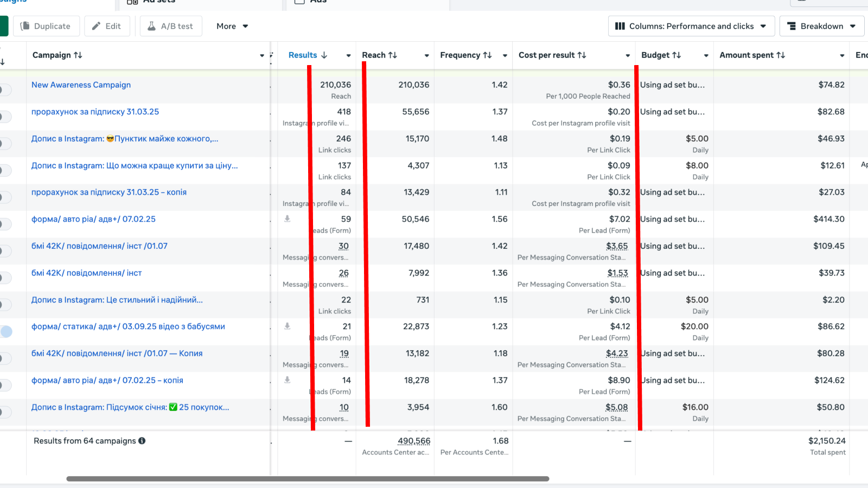Click the A/B test button
Image resolution: width=868 pixels, height=488 pixels.
(x=171, y=26)
